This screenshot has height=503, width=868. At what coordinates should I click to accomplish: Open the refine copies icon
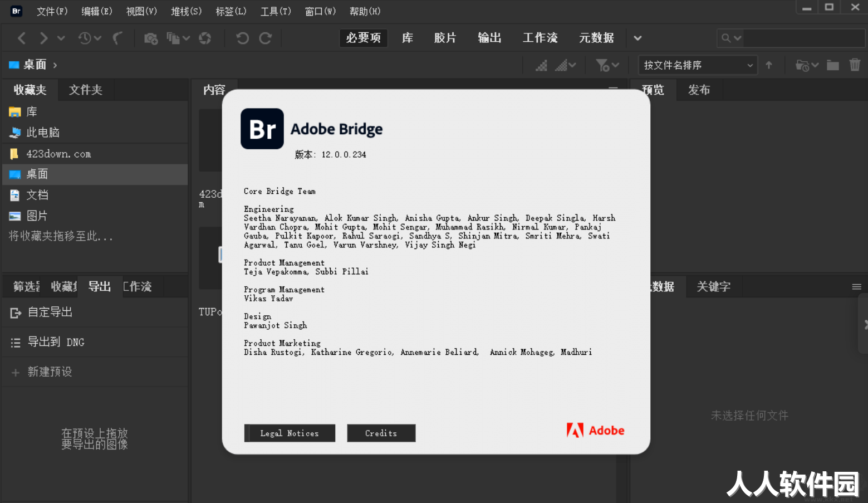point(174,38)
